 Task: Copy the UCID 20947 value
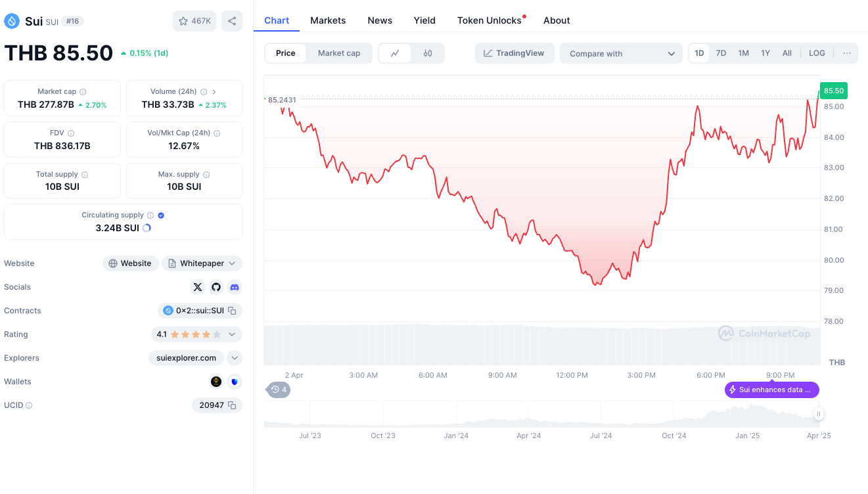232,405
